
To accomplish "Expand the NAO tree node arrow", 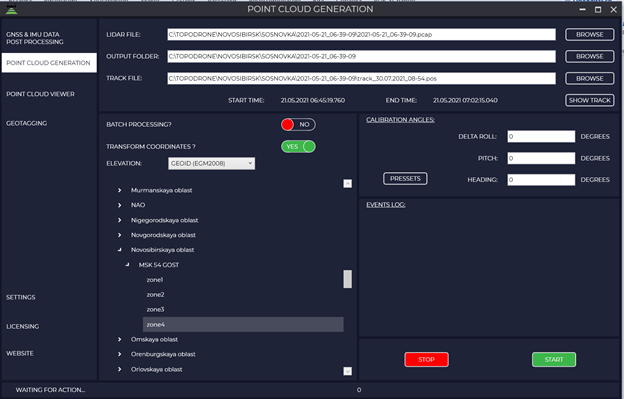I will coord(119,205).
